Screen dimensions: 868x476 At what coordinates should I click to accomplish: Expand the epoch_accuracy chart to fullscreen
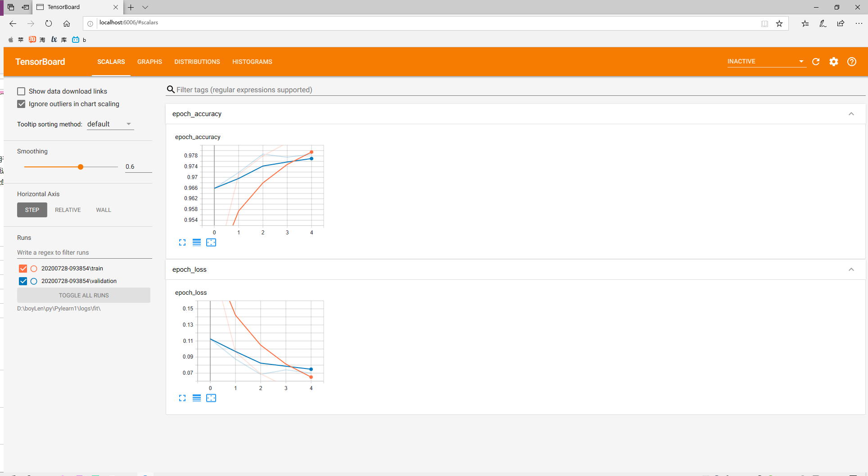pos(182,242)
